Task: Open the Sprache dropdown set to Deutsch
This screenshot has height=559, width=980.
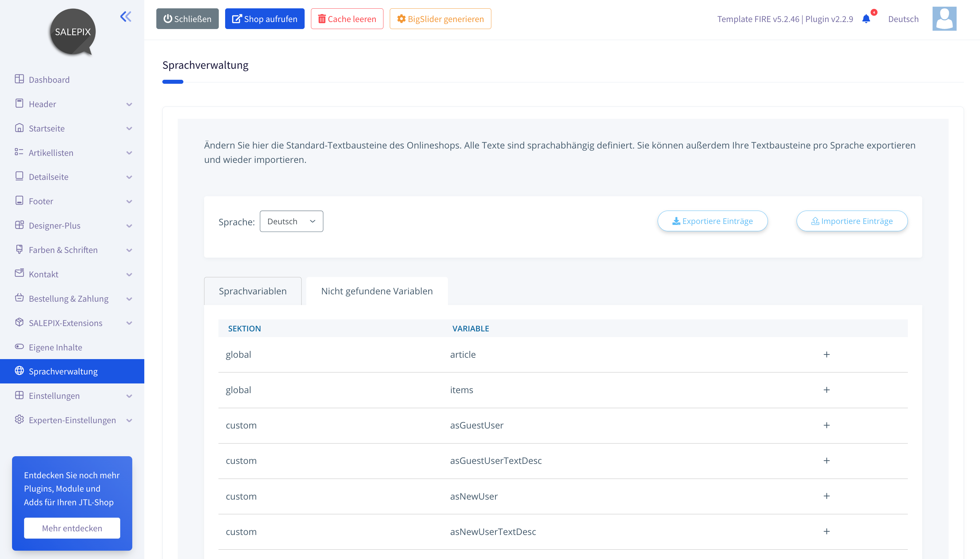Action: click(291, 221)
